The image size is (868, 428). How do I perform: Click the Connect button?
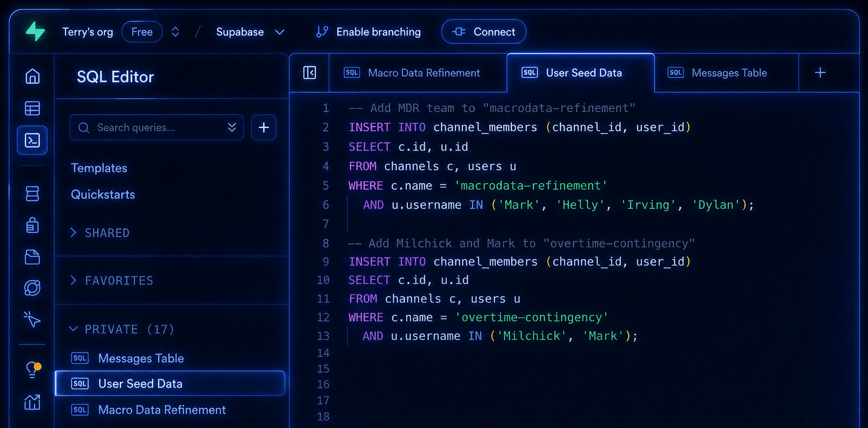pyautogui.click(x=484, y=32)
